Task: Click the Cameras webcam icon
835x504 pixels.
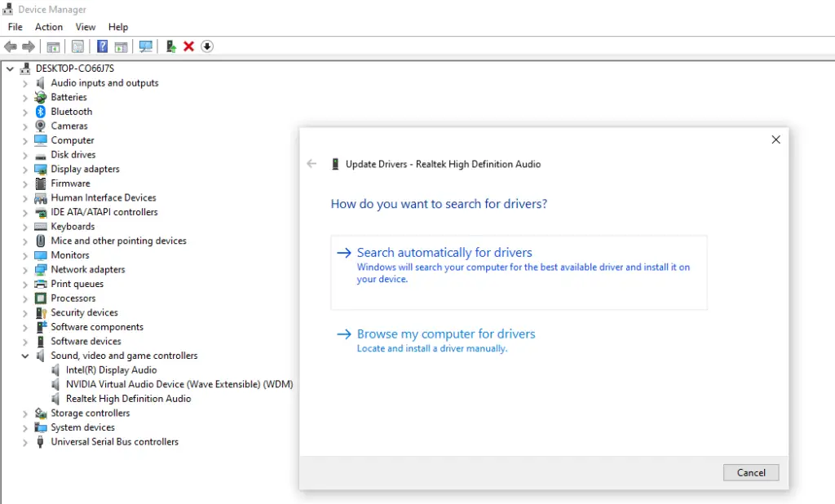Action: pos(41,126)
